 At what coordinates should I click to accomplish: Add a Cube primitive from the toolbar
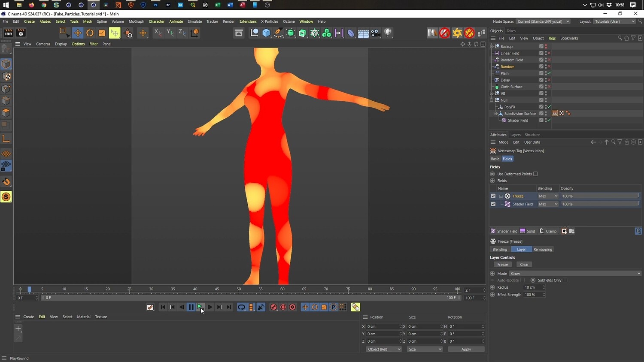(266, 33)
